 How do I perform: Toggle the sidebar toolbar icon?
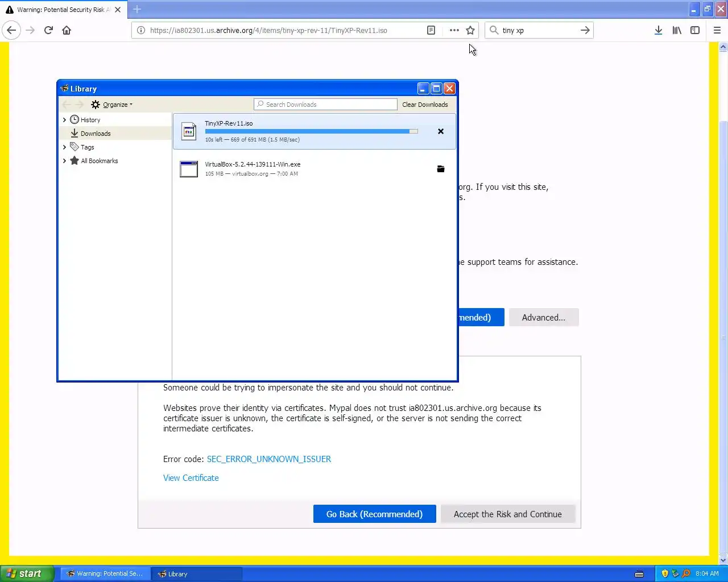coord(695,30)
